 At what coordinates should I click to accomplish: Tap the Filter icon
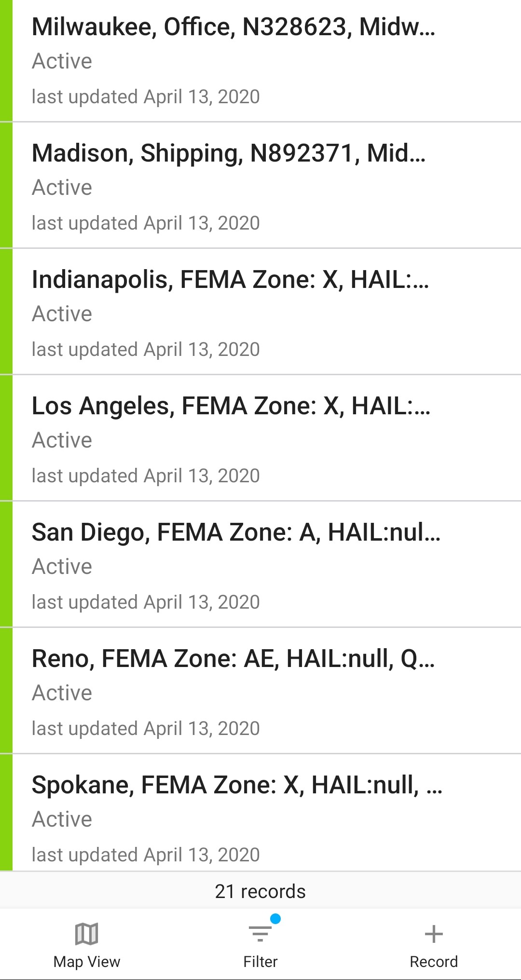[260, 934]
